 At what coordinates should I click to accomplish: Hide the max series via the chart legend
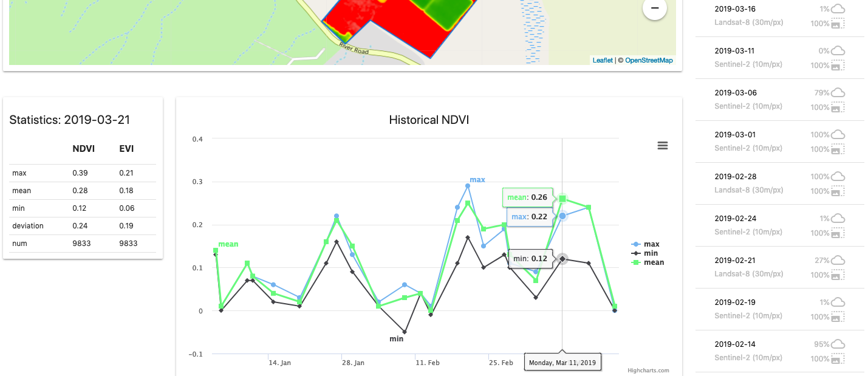[652, 244]
